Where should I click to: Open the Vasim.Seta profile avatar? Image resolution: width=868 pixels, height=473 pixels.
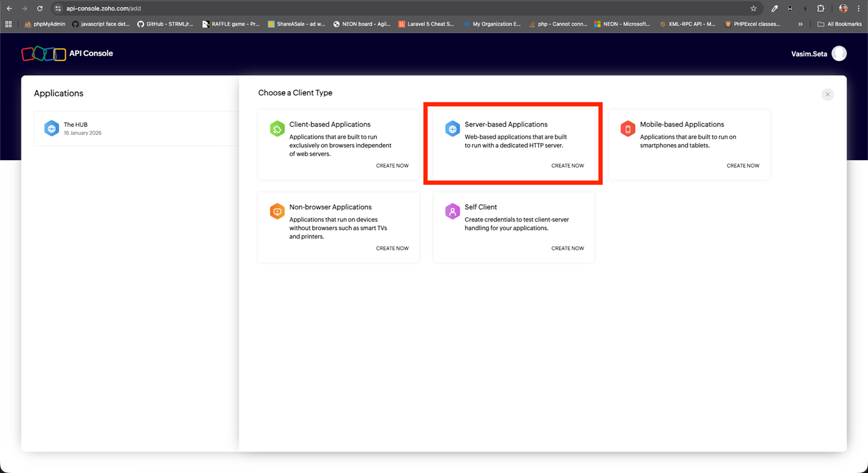pyautogui.click(x=839, y=54)
